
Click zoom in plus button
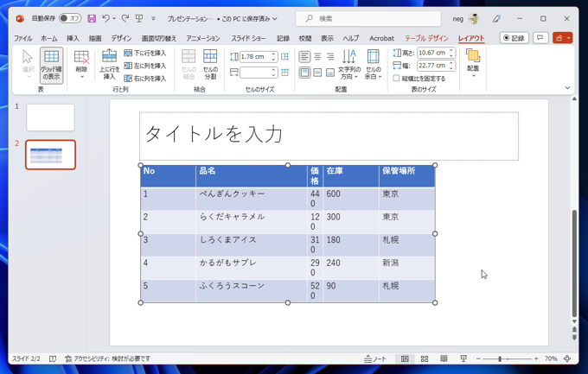tap(536, 359)
